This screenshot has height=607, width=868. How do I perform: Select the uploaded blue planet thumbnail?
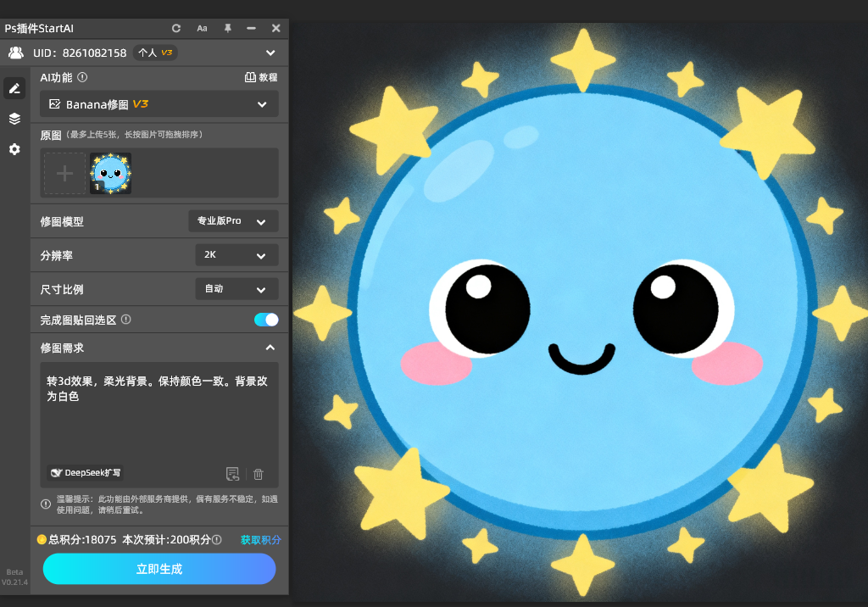tap(110, 174)
